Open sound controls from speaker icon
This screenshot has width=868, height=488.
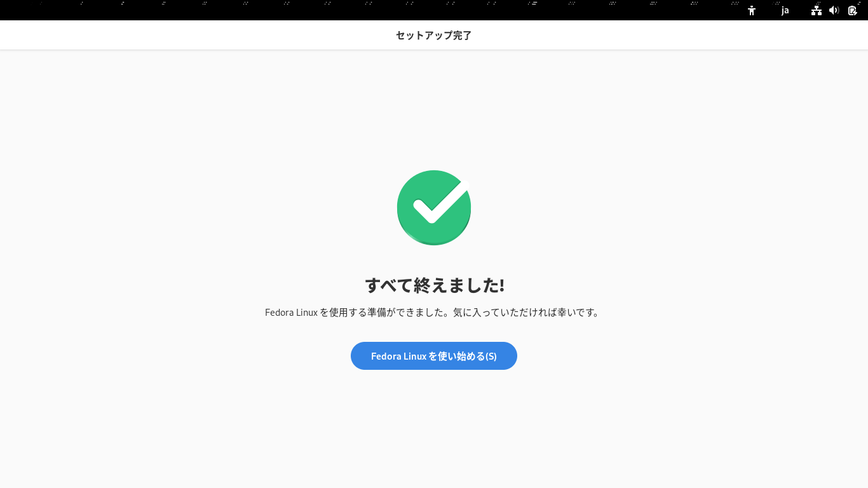[834, 10]
